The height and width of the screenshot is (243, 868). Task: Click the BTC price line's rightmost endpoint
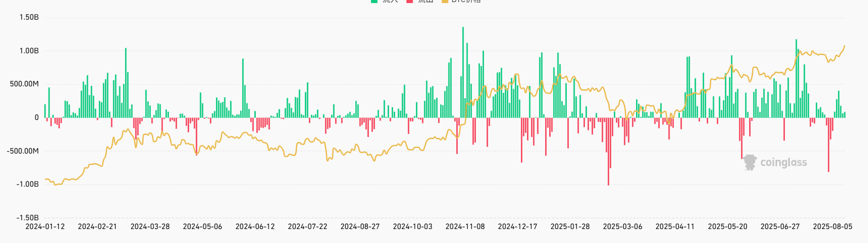845,46
